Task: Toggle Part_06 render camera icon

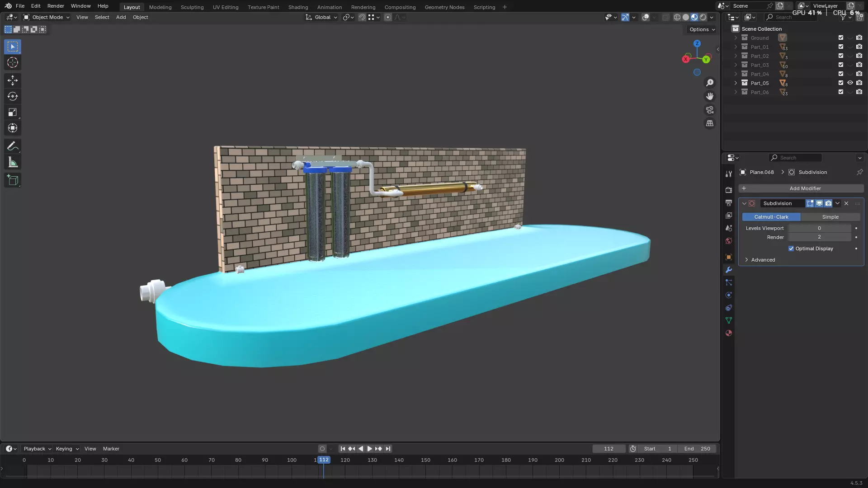Action: (859, 92)
